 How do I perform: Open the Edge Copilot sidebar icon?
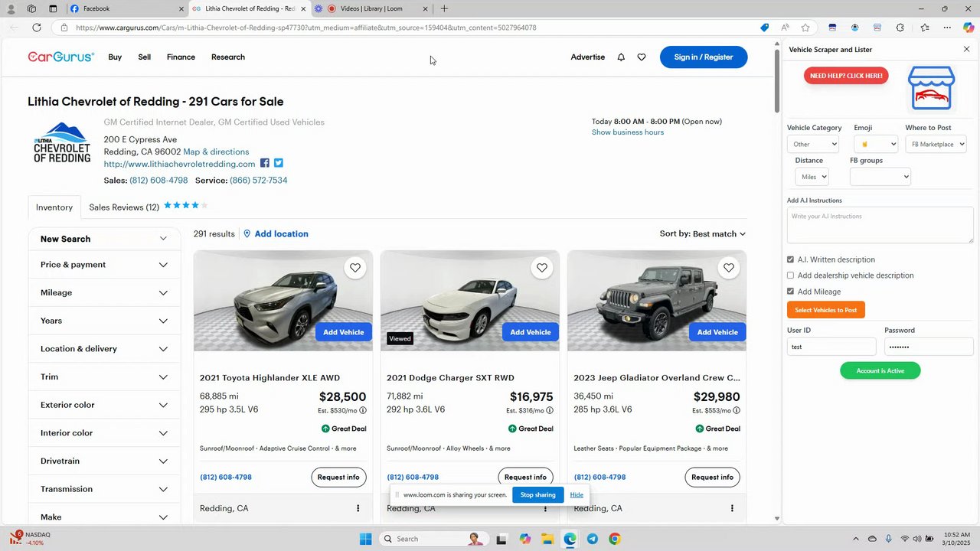(969, 28)
